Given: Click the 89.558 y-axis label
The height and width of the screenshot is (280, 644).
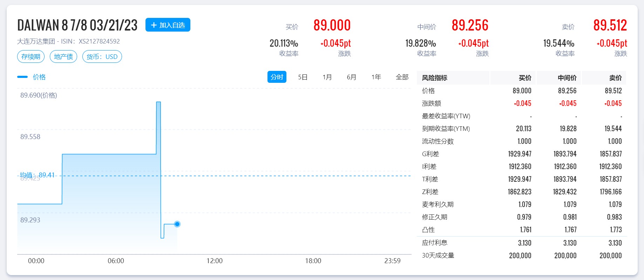Looking at the screenshot, I should click(30, 137).
